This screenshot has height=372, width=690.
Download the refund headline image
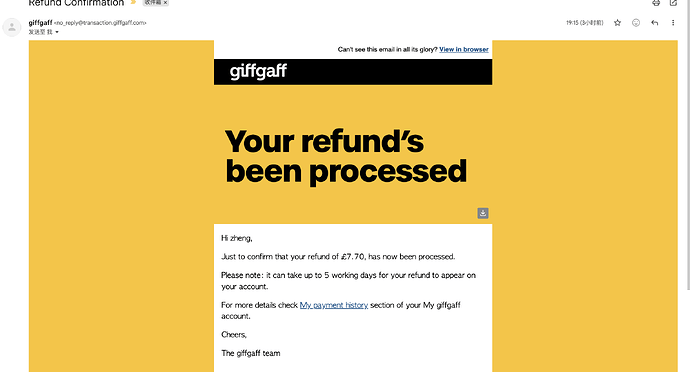(x=483, y=213)
